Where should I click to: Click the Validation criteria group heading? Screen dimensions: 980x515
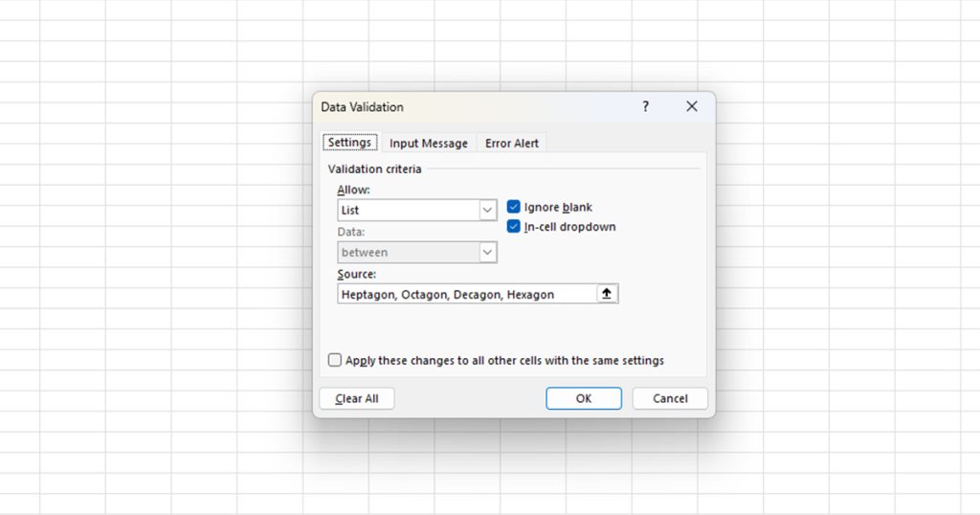point(374,169)
